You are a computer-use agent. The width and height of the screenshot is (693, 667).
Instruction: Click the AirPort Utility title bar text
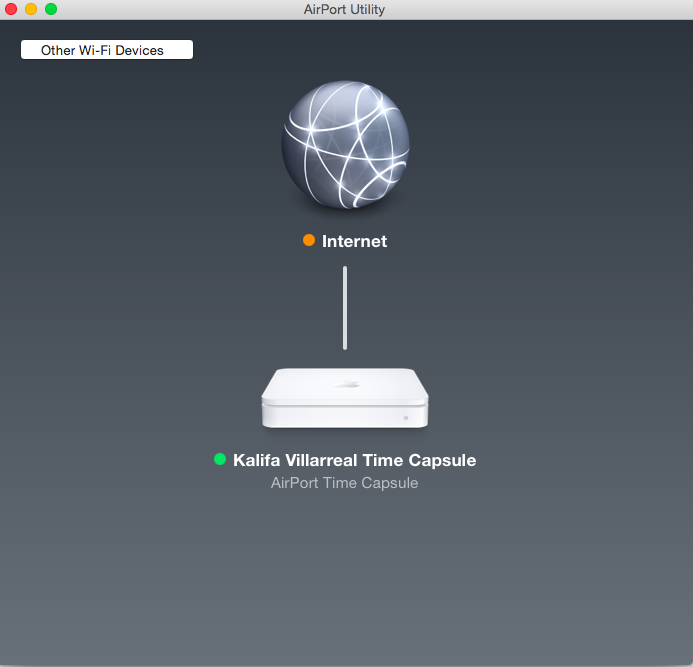[344, 9]
